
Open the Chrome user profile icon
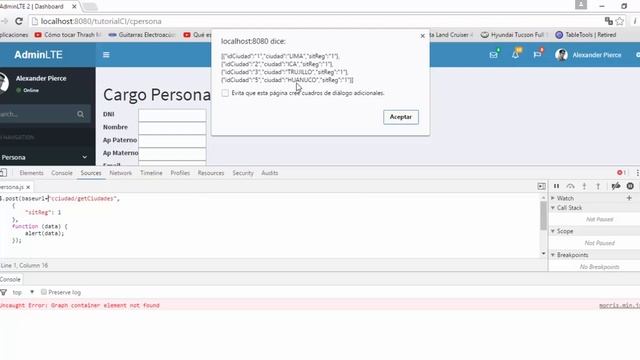point(581,5)
